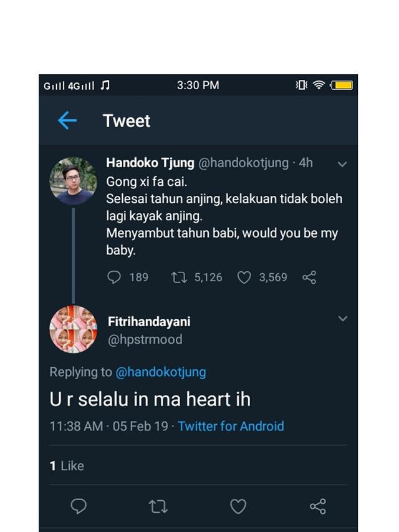Share Fitrihandayani's reply

(318, 506)
